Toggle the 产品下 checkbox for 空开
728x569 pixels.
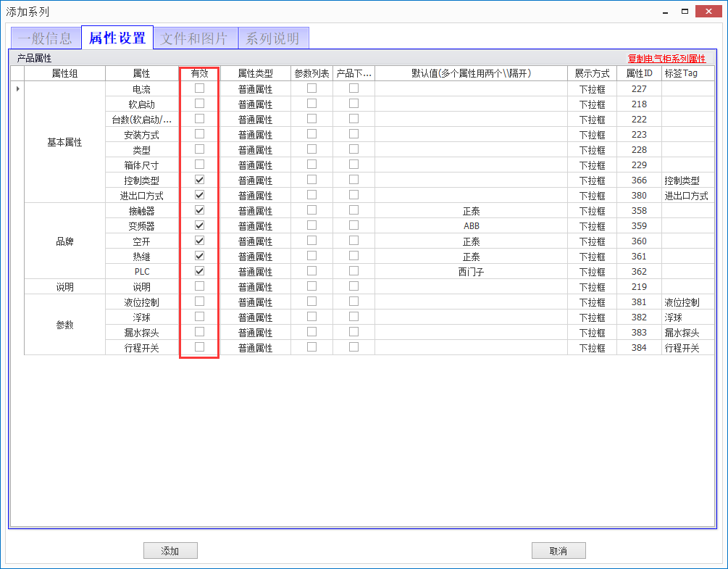(353, 241)
